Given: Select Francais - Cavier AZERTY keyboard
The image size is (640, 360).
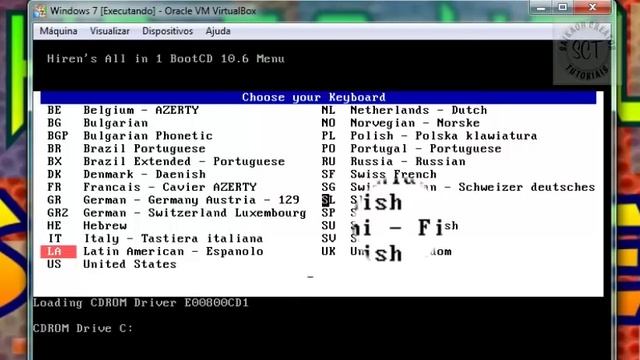Looking at the screenshot, I should 152,187.
